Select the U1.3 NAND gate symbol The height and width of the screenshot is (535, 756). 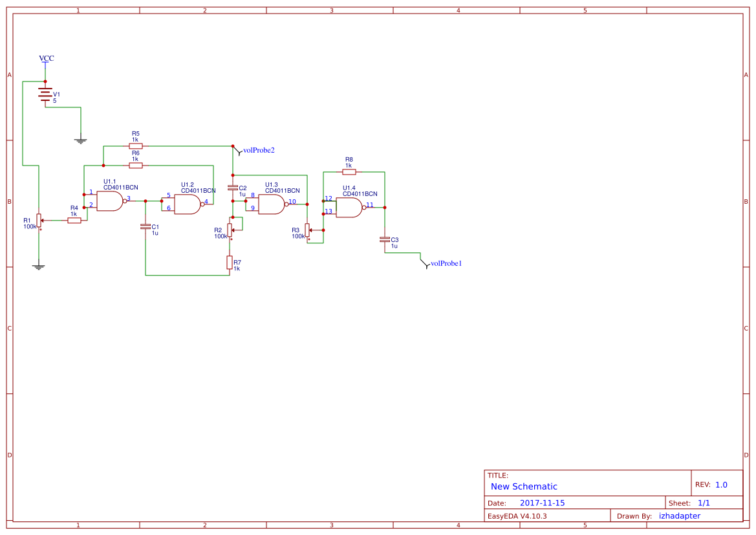(x=273, y=204)
